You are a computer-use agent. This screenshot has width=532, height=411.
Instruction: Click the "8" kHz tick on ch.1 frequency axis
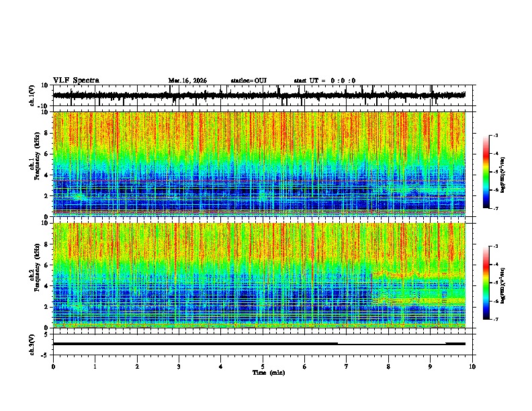point(47,133)
